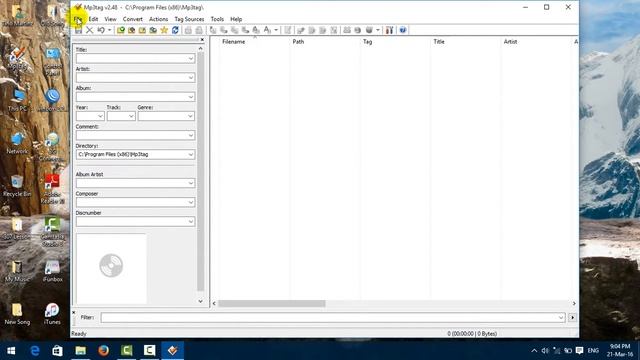Click the tag panel scroll down arrow
The image size is (640, 360).
click(200, 301)
